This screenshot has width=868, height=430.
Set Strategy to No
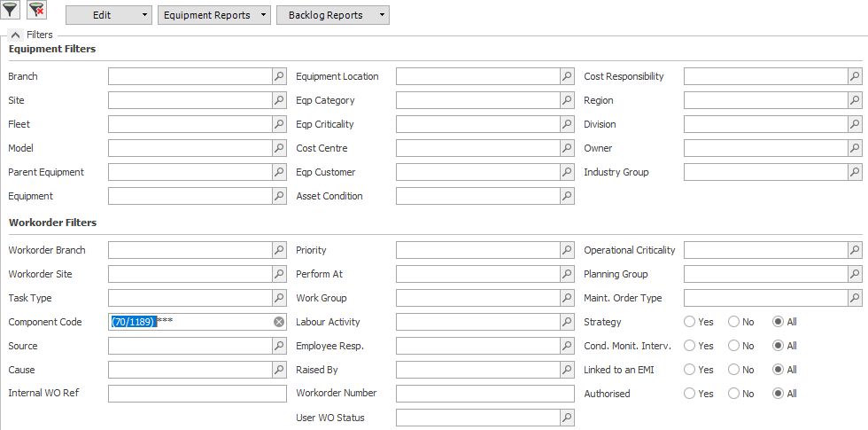point(733,321)
